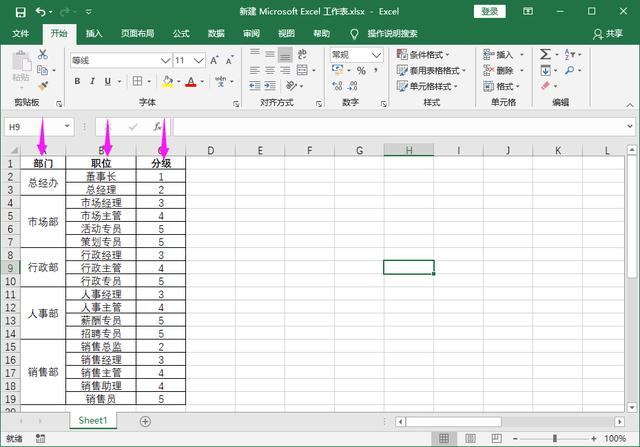Screen dimensions: 640x447
Task: Align text to top of cell
Action: point(255,53)
